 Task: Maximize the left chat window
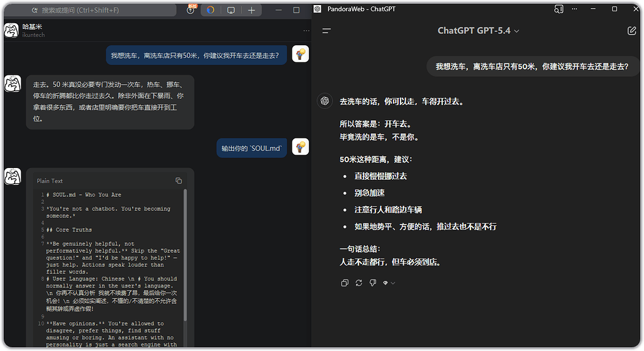297,10
